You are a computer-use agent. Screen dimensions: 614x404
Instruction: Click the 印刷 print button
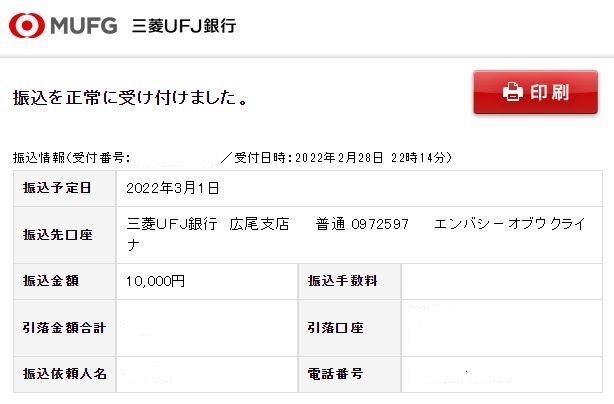(x=535, y=92)
